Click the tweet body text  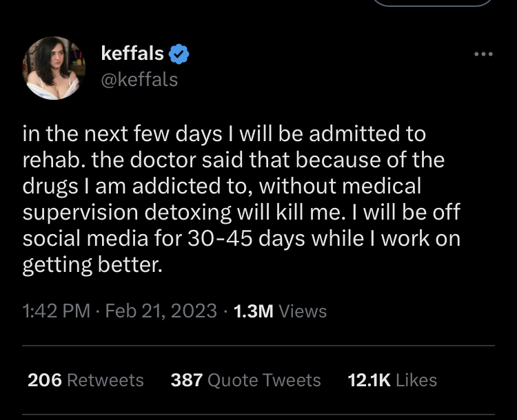[241, 198]
